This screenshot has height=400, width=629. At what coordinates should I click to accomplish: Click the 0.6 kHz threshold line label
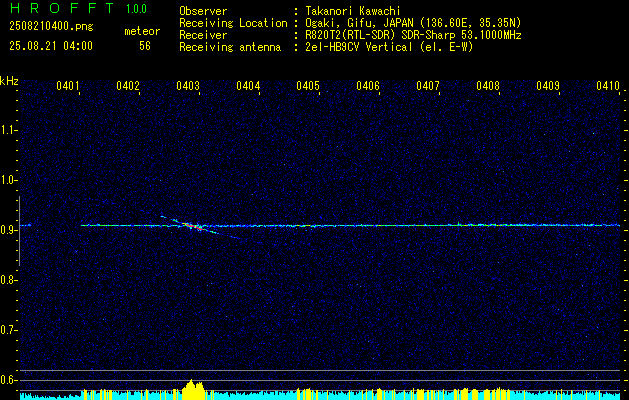pyautogui.click(x=8, y=380)
